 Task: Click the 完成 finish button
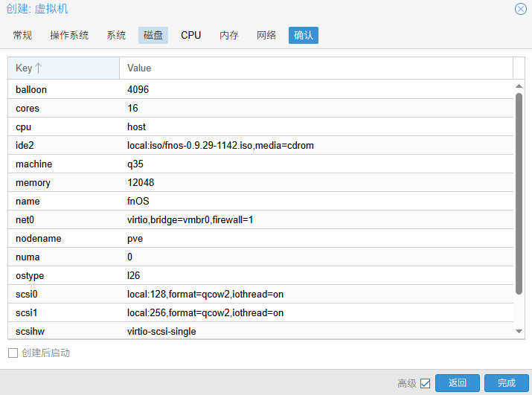(x=507, y=383)
